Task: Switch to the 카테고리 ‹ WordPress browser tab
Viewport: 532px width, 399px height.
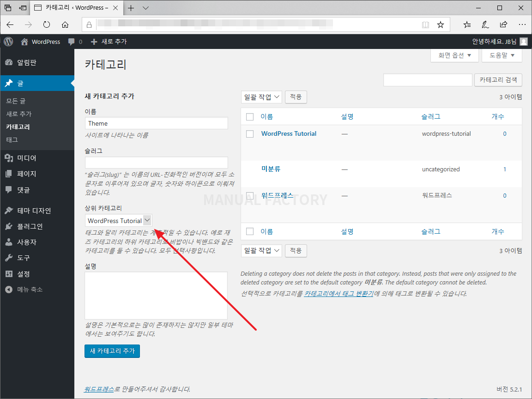Action: pyautogui.click(x=76, y=8)
